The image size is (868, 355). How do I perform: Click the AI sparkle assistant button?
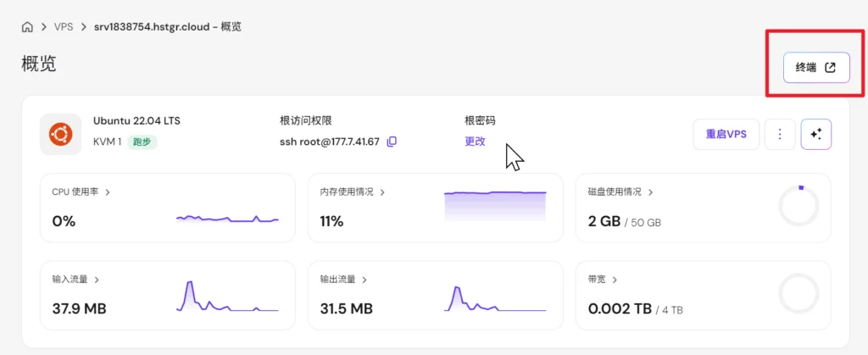[816, 135]
